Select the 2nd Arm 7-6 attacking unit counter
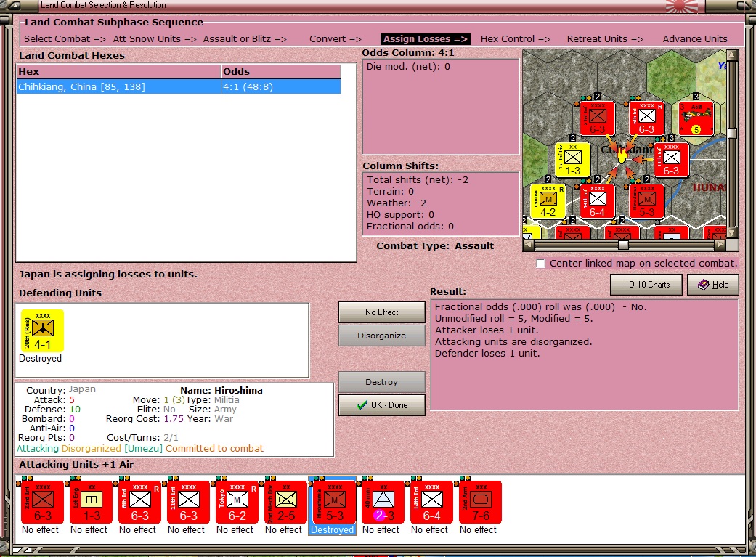Screen dimensions: 756x557 [481, 502]
